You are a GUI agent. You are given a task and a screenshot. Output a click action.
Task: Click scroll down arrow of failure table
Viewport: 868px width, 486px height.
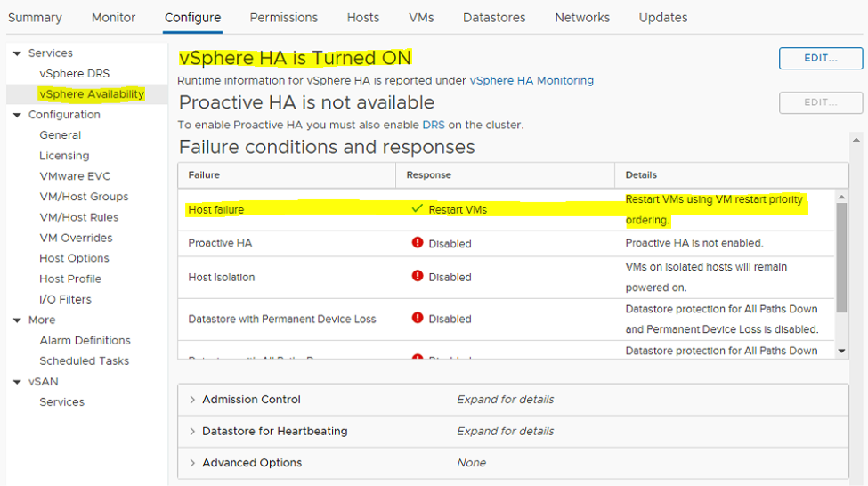pyautogui.click(x=842, y=351)
